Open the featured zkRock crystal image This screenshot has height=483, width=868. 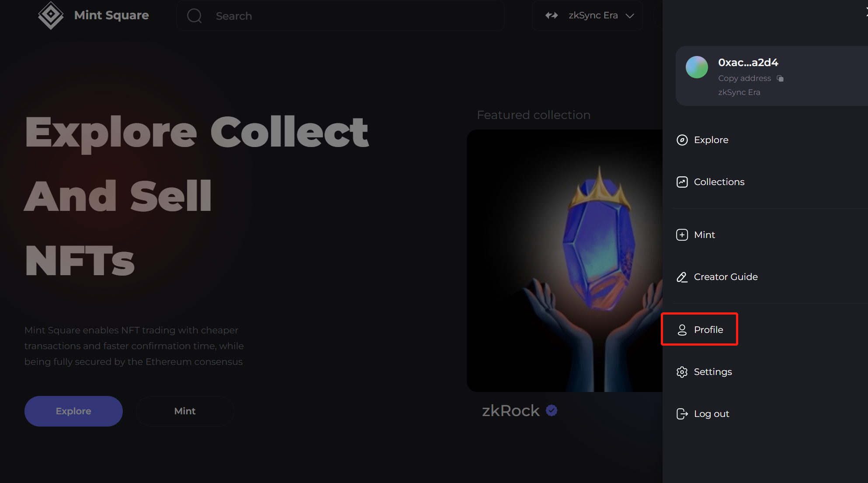pyautogui.click(x=565, y=261)
